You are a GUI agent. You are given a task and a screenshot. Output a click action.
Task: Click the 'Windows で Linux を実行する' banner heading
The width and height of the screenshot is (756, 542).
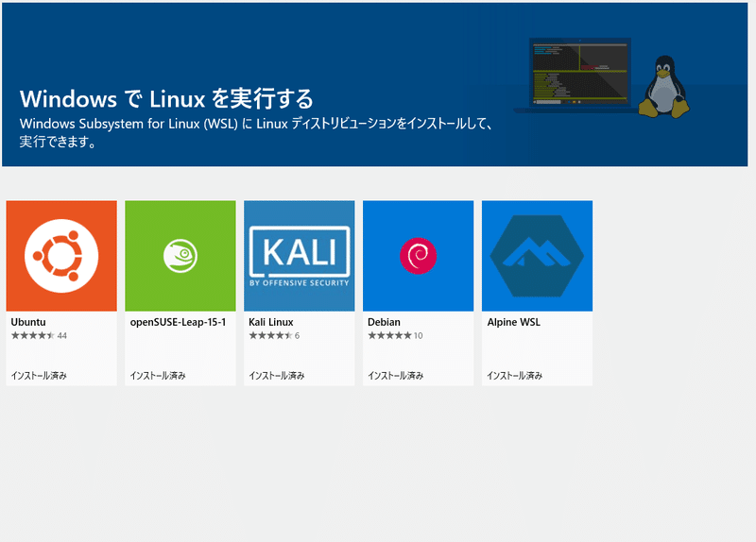(166, 99)
